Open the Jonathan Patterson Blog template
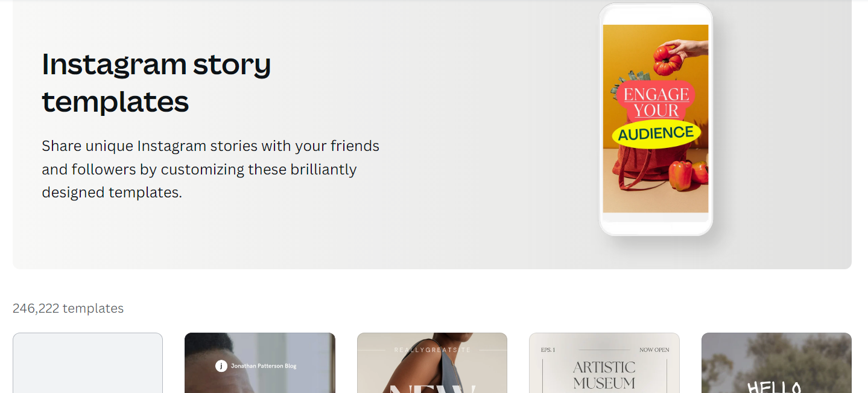The image size is (868, 393). point(260,363)
